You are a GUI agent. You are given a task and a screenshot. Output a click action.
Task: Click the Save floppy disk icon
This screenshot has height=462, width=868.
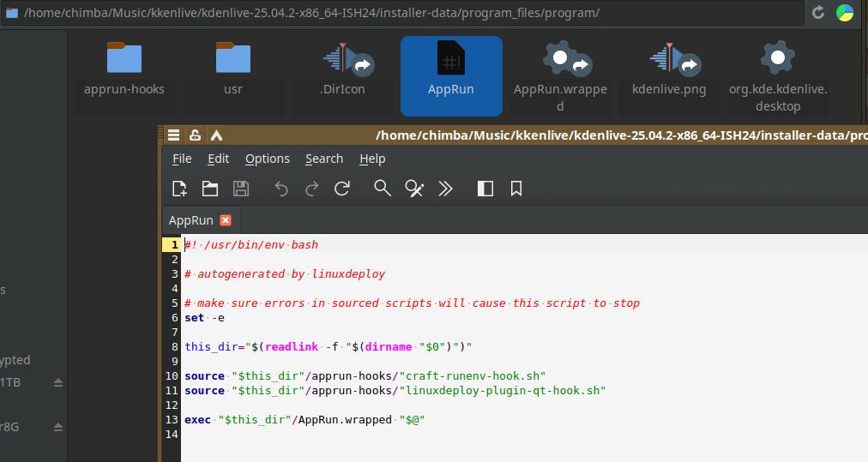pyautogui.click(x=240, y=189)
